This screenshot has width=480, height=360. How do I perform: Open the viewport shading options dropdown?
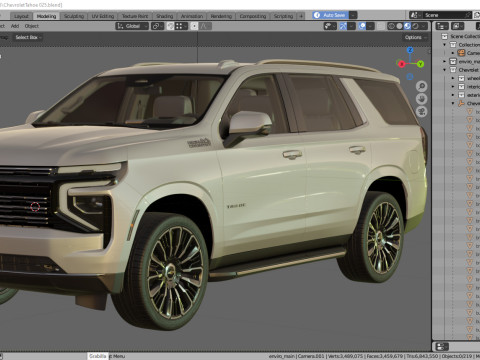point(424,26)
